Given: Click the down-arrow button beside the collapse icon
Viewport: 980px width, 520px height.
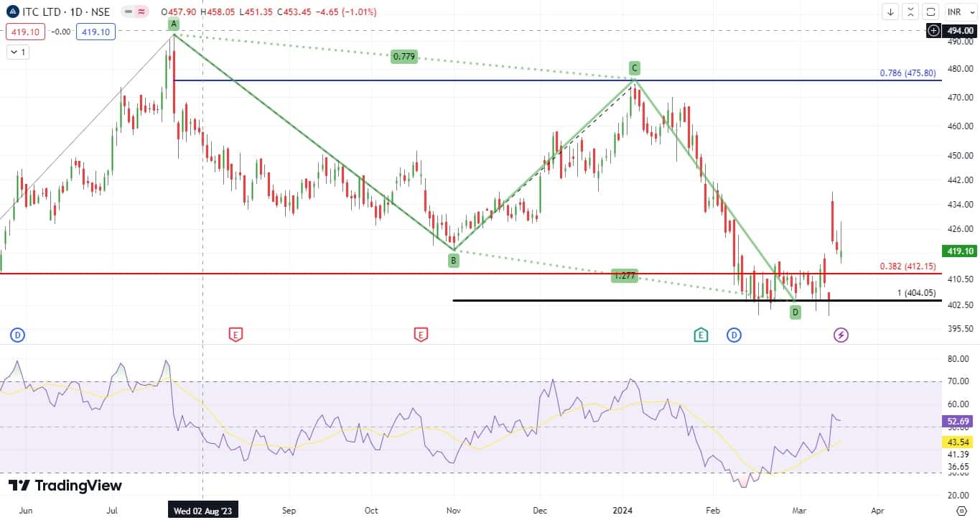Looking at the screenshot, I should point(890,11).
